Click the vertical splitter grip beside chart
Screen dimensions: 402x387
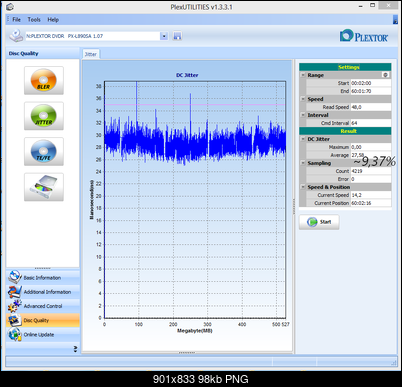[x=294, y=206]
